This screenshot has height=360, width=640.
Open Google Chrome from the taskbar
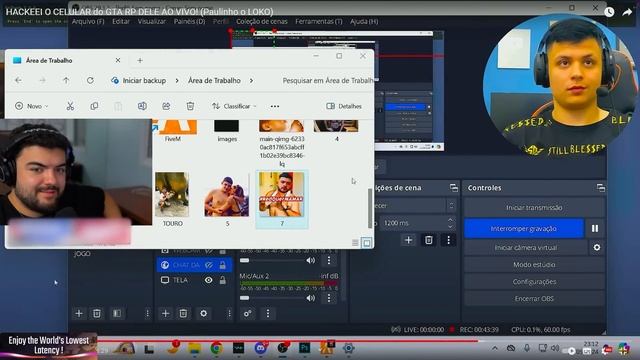point(217,348)
